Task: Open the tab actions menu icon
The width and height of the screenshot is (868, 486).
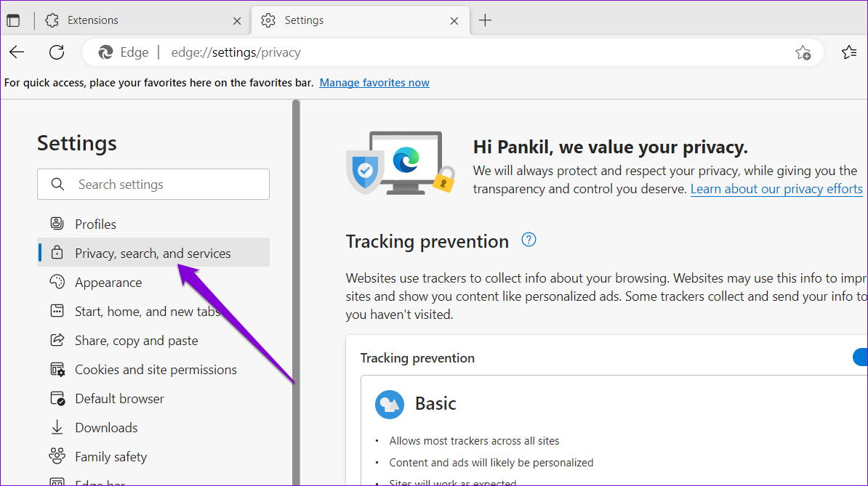Action: pos(13,20)
